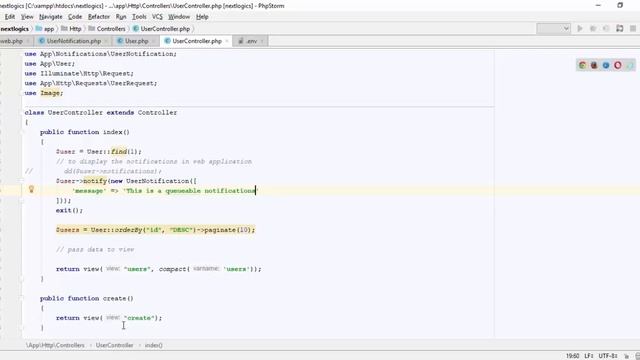Click the notify method call
The image size is (640, 360).
(95, 181)
